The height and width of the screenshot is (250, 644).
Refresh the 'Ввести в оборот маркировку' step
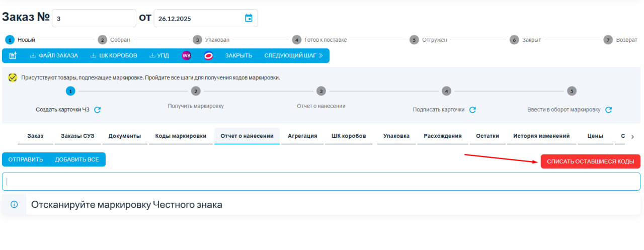pyautogui.click(x=608, y=110)
